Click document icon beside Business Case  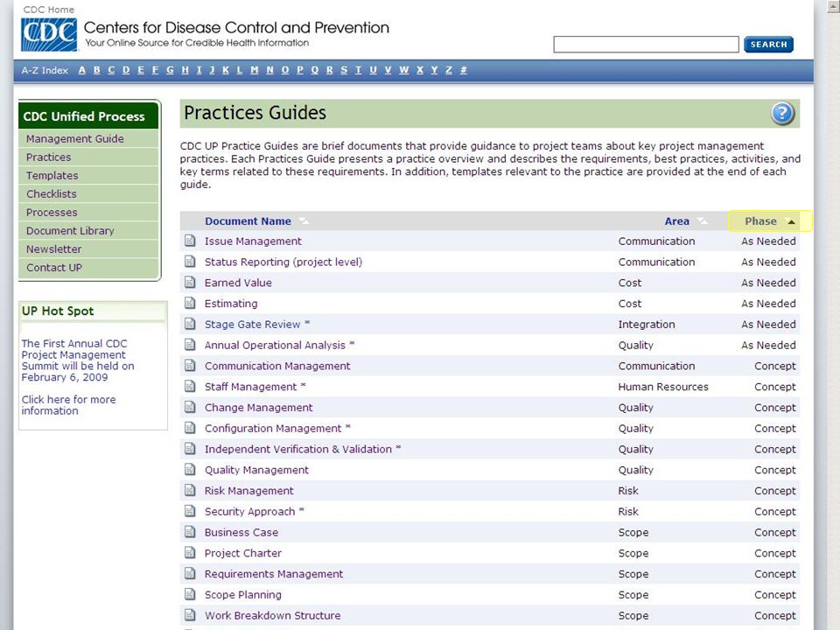coord(190,532)
